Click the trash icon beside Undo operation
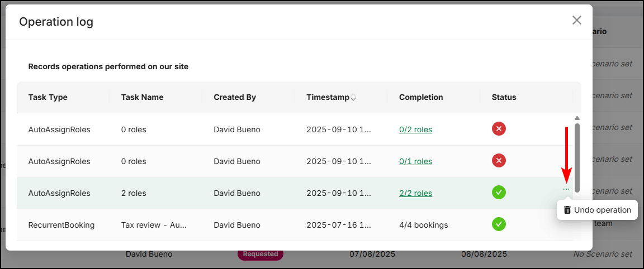644x269 pixels. pos(567,210)
